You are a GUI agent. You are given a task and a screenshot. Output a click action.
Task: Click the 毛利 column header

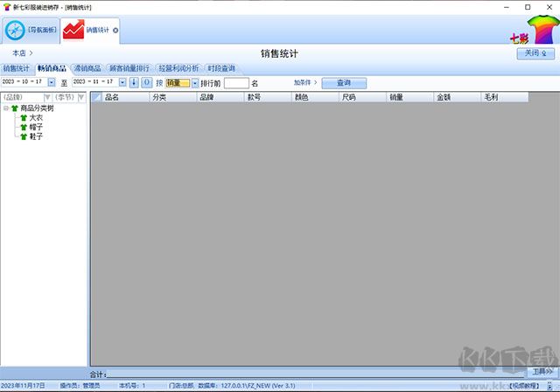tap(505, 97)
